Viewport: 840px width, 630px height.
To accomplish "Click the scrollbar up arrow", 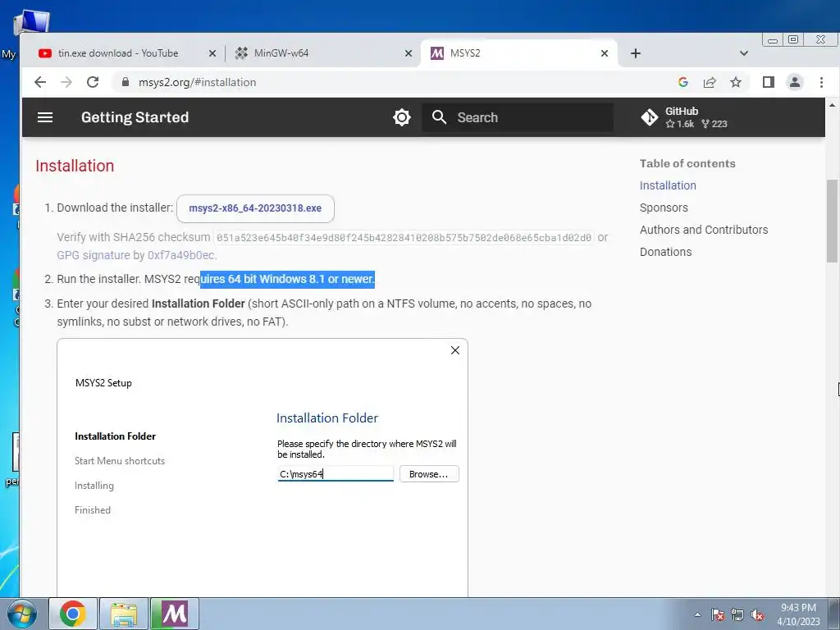I will click(x=832, y=105).
